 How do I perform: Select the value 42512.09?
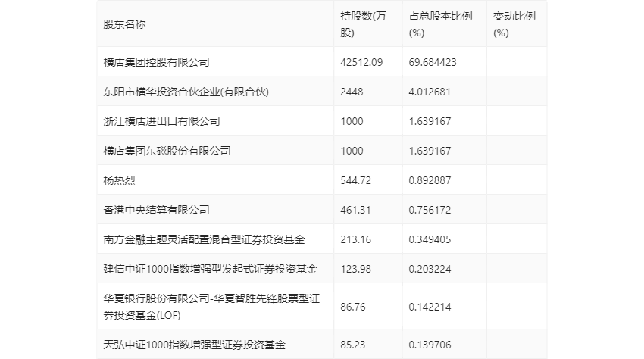361,62
